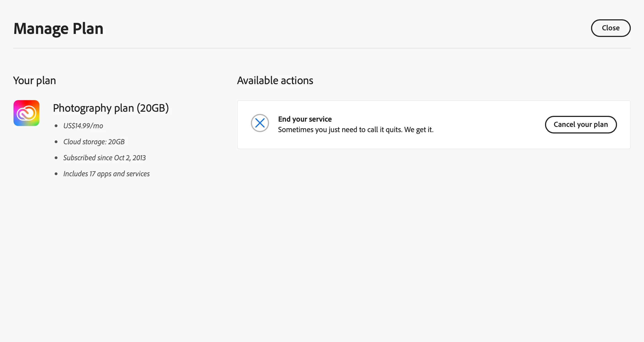
Task: Click the Cloud storage: 20GB line
Action: coord(94,142)
